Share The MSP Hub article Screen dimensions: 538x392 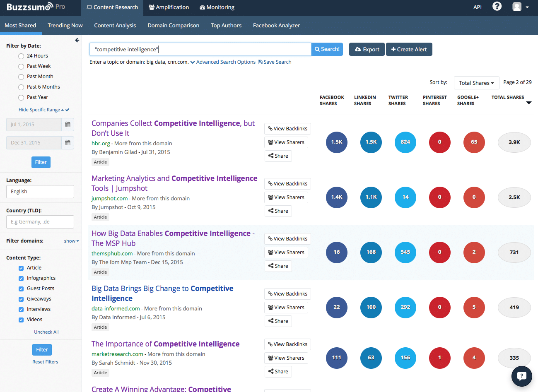pyautogui.click(x=278, y=266)
